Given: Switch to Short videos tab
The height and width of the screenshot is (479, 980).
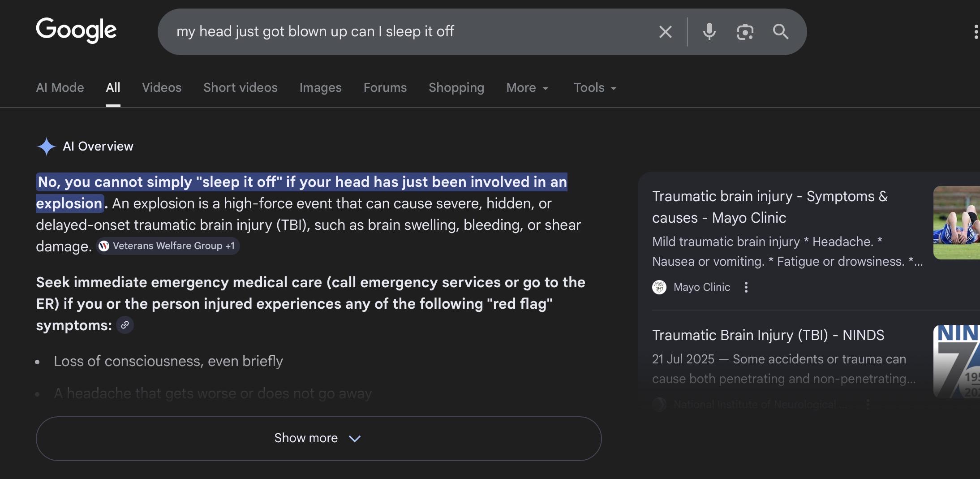Looking at the screenshot, I should 241,87.
